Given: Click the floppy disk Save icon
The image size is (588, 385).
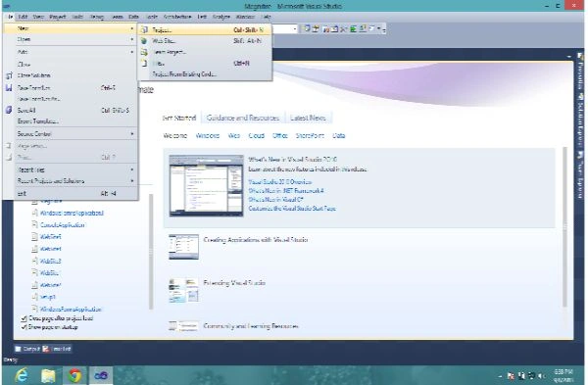Looking at the screenshot, I should point(9,88).
